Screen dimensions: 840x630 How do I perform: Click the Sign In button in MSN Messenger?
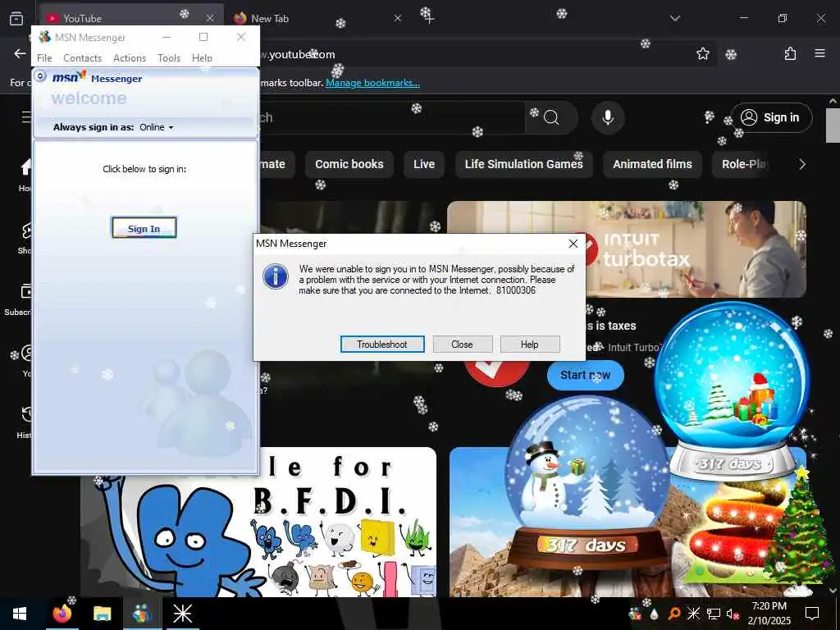click(x=144, y=228)
